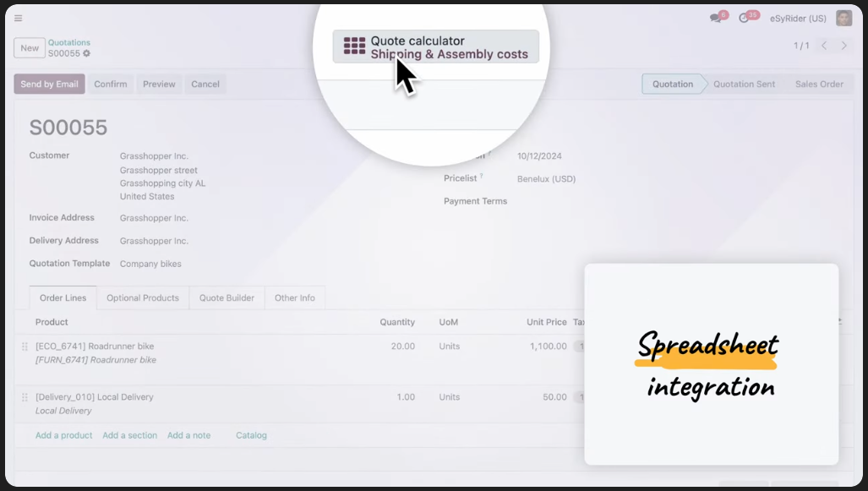Click the Add a product link
Viewport: 868px width, 491px height.
(x=63, y=435)
